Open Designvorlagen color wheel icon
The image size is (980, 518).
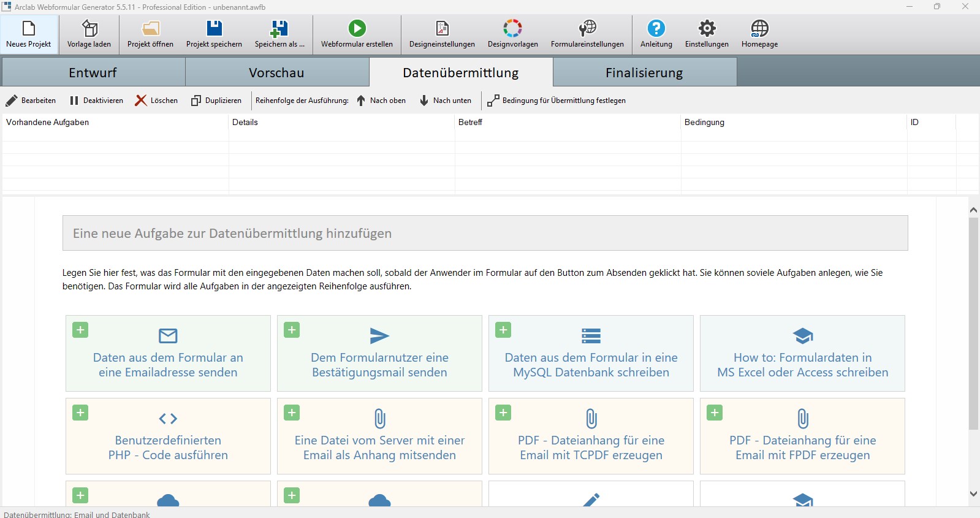(x=512, y=29)
